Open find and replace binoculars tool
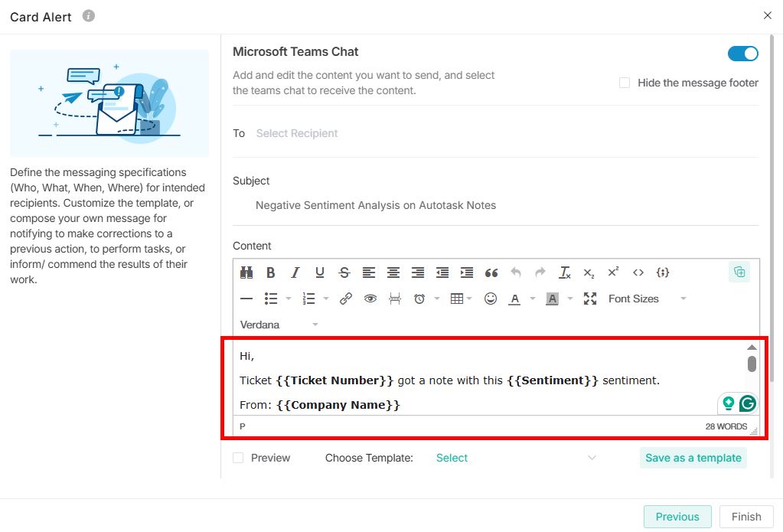Viewport: 783px width, 532px height. click(246, 273)
